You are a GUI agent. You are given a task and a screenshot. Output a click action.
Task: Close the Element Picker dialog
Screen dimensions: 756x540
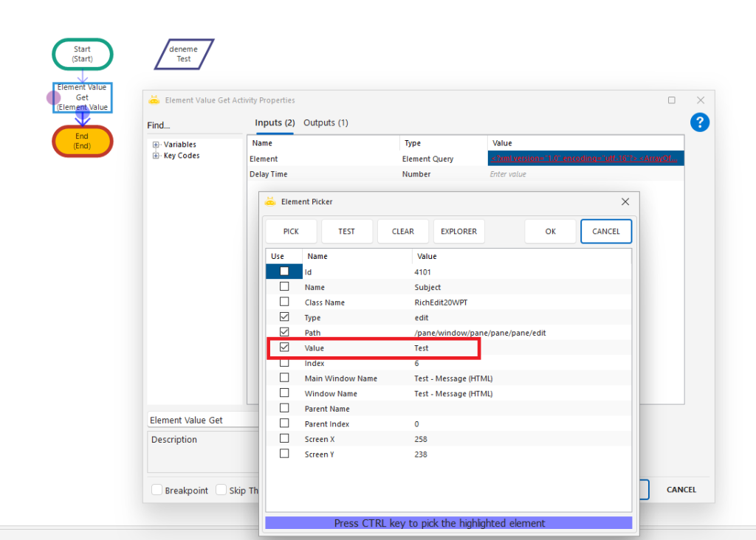625,201
